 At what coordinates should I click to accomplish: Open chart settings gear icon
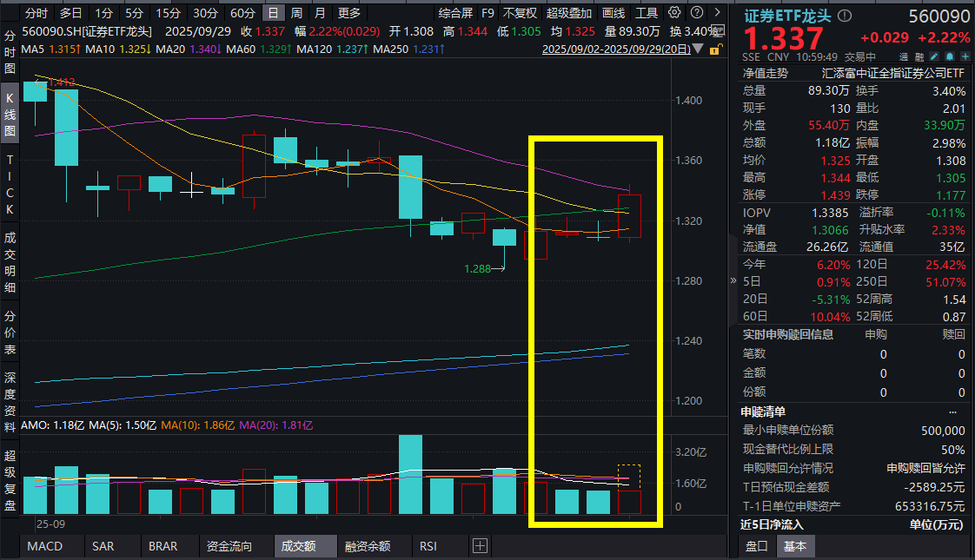tap(675, 13)
